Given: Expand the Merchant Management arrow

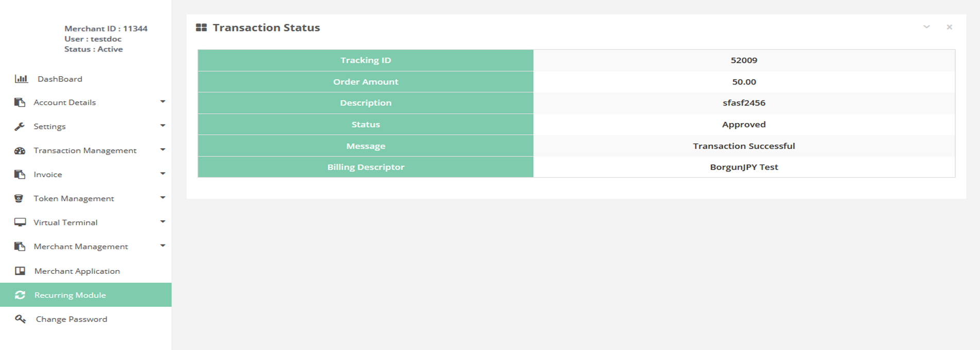Looking at the screenshot, I should pos(163,246).
